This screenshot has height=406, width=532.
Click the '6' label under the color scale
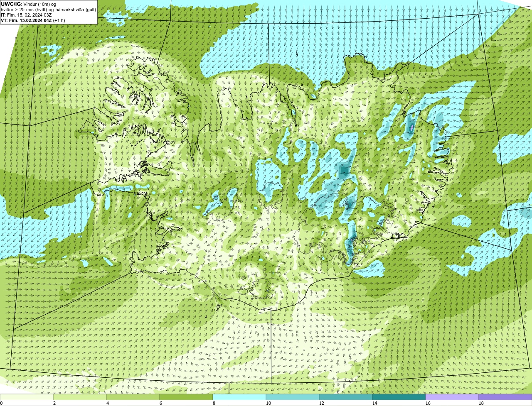[x=161, y=403]
